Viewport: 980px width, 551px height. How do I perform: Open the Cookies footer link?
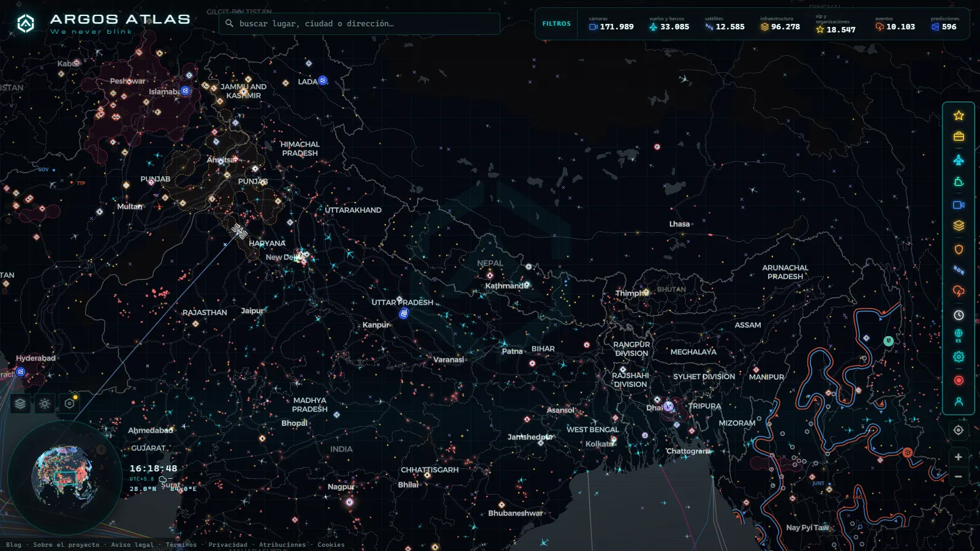pos(331,545)
